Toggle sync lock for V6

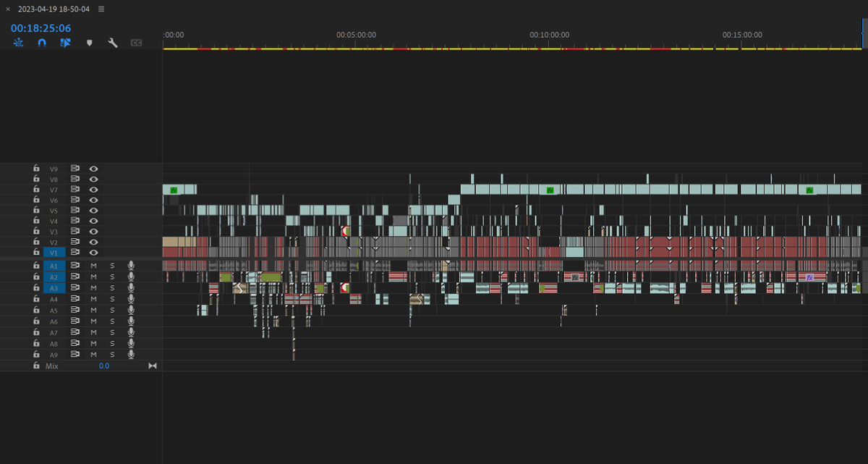click(75, 200)
